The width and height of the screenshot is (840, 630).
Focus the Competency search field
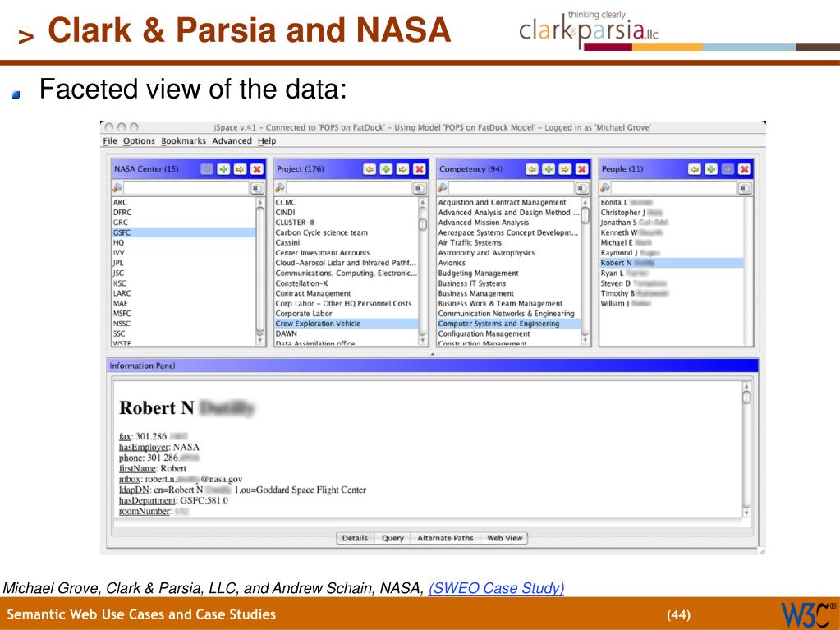click(x=512, y=188)
